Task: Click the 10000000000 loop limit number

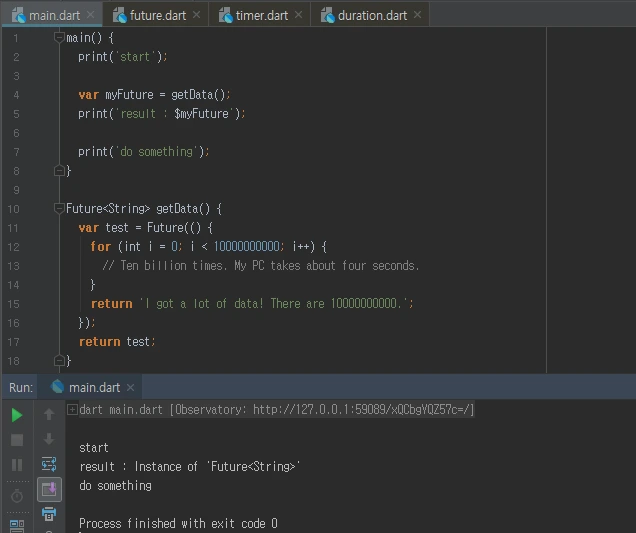Action: tap(247, 246)
